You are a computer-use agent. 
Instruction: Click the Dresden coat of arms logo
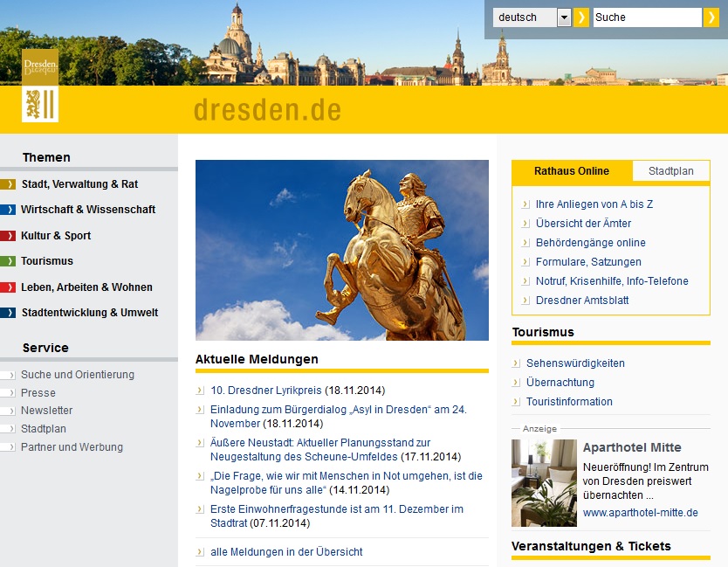tap(40, 86)
